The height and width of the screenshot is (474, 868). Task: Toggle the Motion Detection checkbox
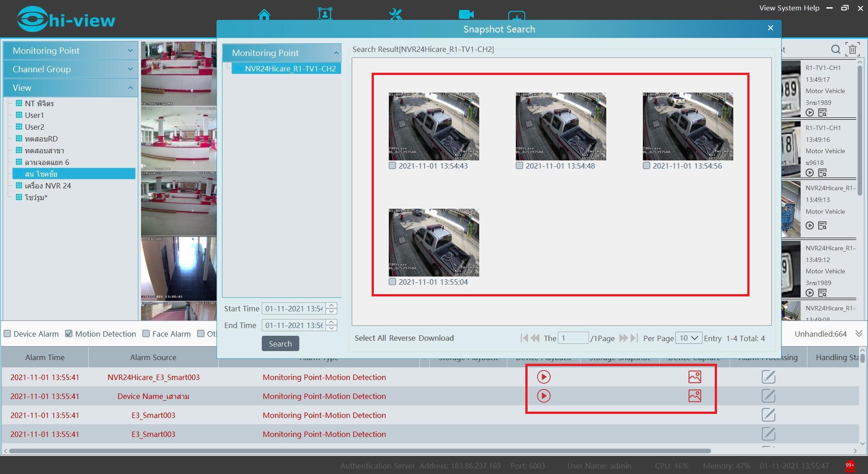(69, 334)
